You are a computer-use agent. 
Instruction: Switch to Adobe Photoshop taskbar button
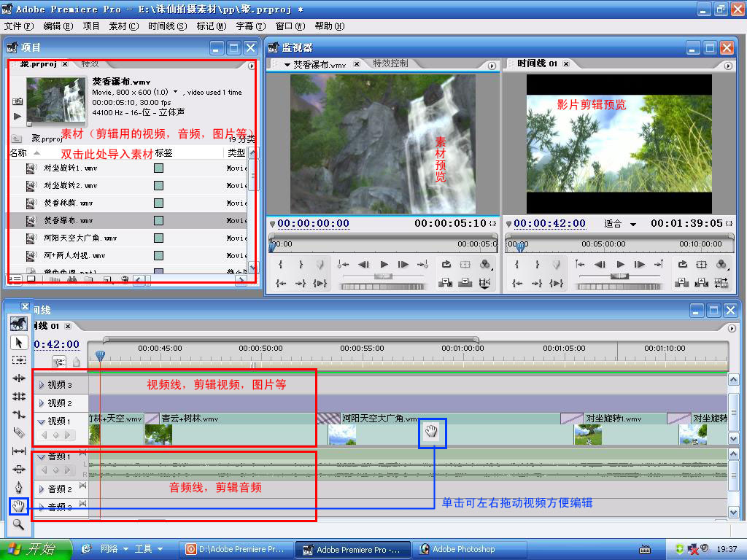tap(469, 550)
